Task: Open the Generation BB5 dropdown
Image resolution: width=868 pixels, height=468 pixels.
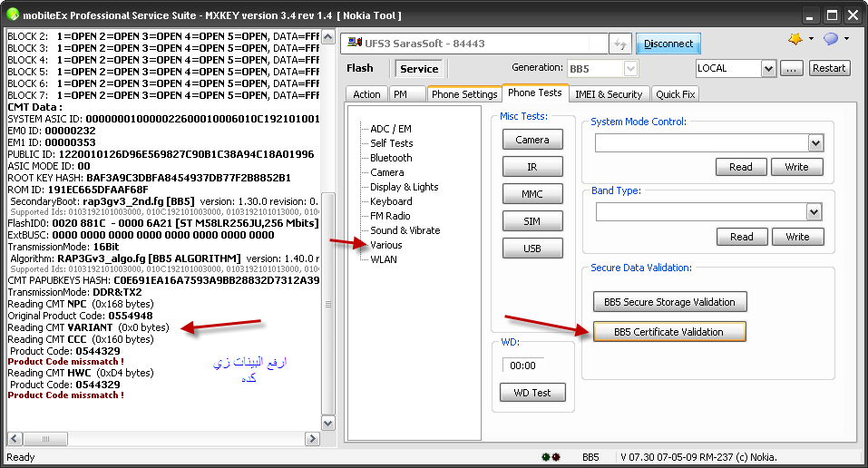Action: coord(630,69)
